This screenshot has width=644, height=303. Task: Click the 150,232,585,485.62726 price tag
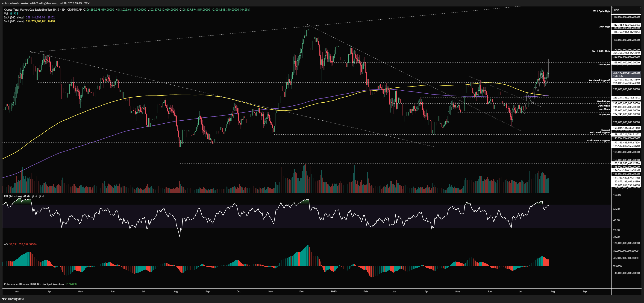coord(626,163)
